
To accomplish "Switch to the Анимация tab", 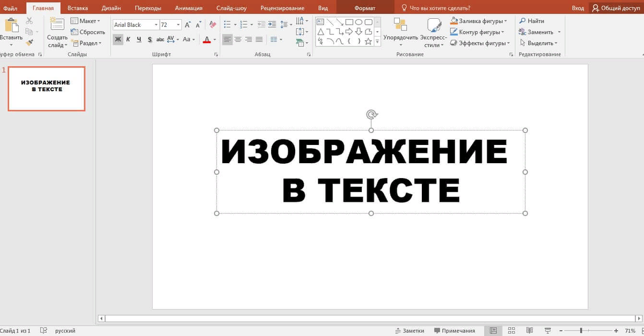I will click(189, 8).
